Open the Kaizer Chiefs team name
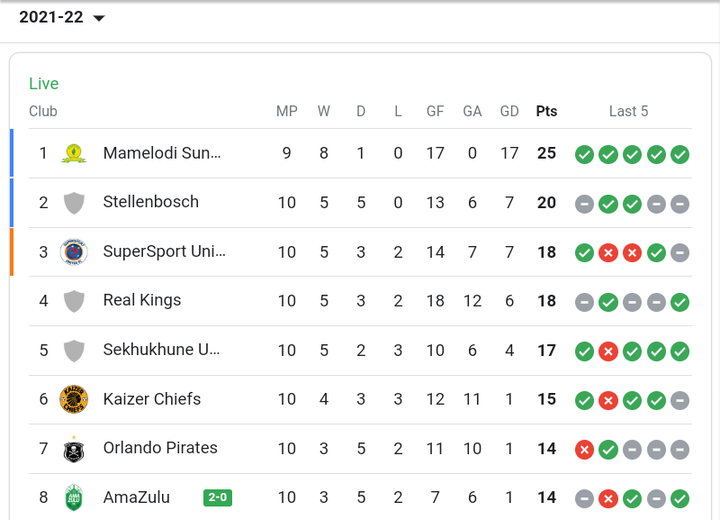Screen dimensions: 720x520 click(152, 399)
